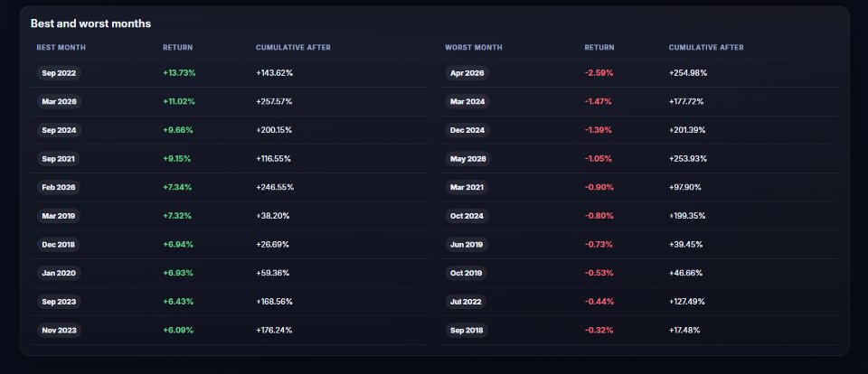Select the Apr 2026 worst month badge
868x374 pixels.
coord(467,73)
